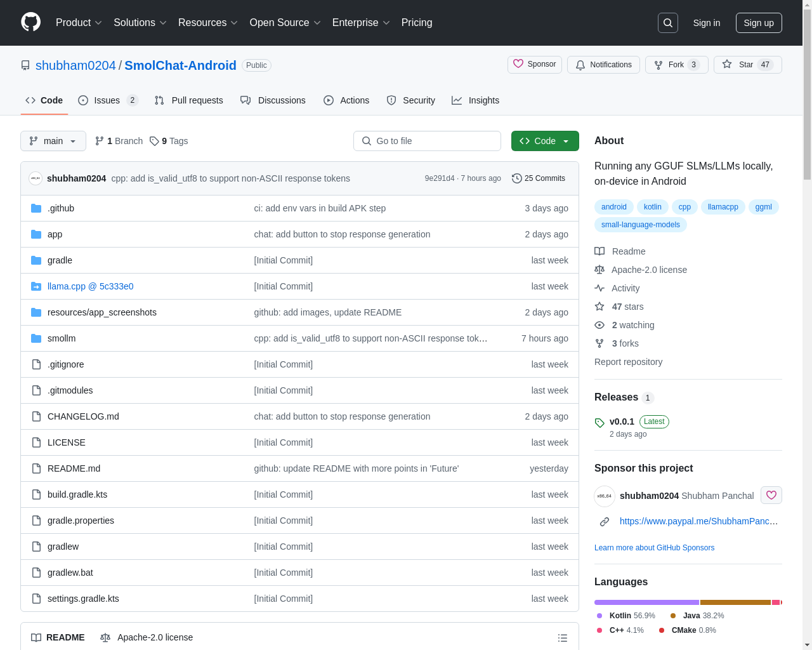Open the shubham0204 owner profile link

coord(75,65)
